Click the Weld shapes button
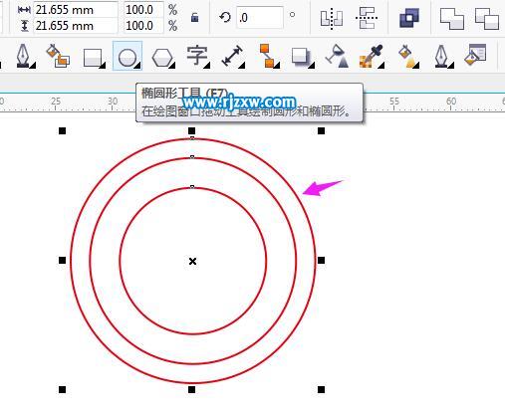Image resolution: width=505 pixels, height=420 pixels. point(409,18)
